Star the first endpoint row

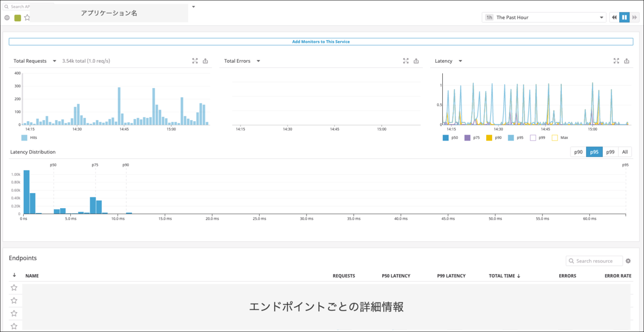pyautogui.click(x=14, y=287)
